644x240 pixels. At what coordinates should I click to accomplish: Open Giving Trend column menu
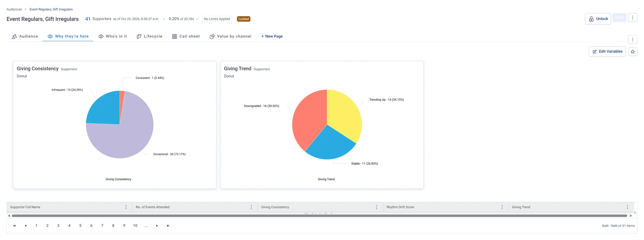627,207
